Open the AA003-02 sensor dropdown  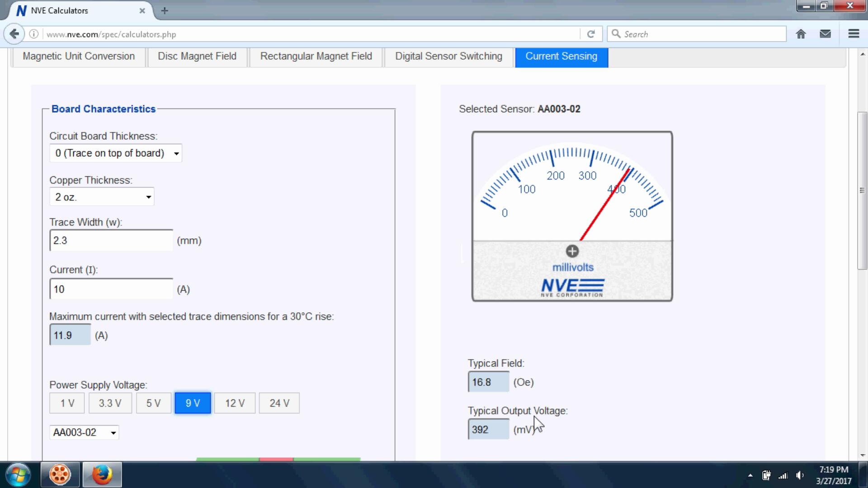[84, 432]
